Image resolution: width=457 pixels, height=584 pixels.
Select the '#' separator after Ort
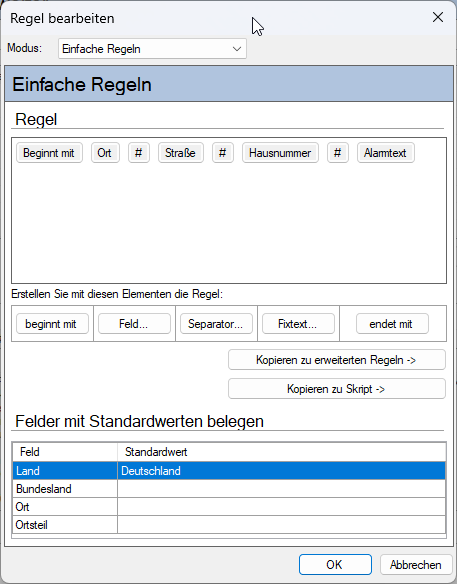(139, 153)
